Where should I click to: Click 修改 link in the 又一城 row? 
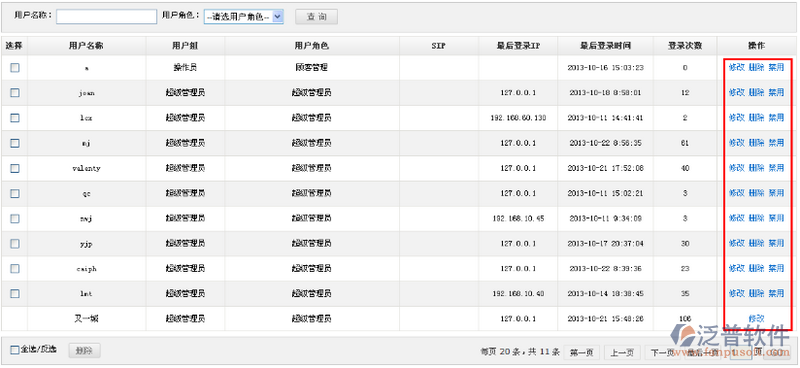click(756, 318)
